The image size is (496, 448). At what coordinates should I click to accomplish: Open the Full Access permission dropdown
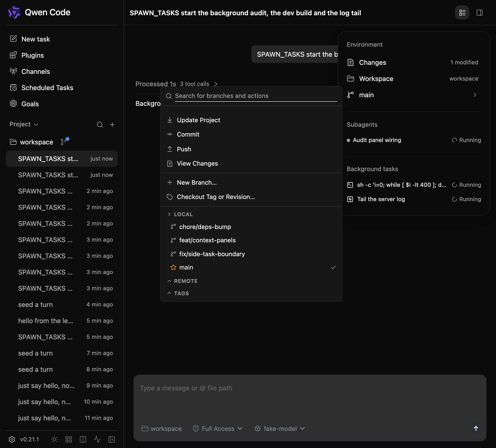218,428
